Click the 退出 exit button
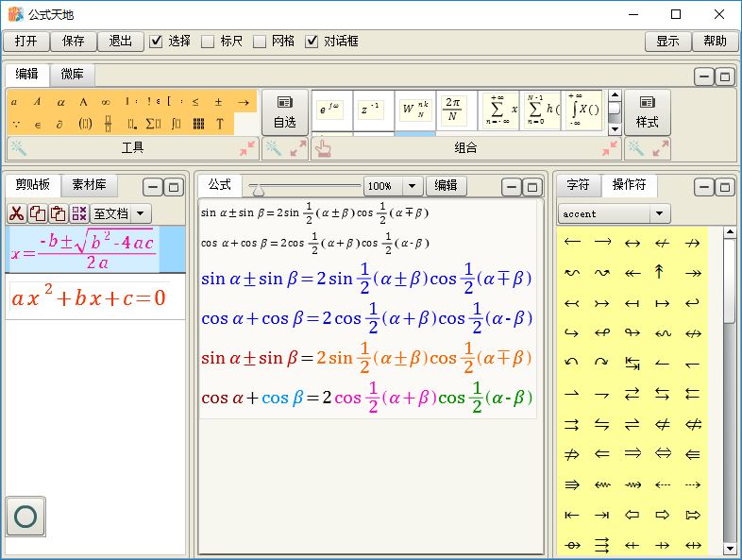 [x=121, y=42]
